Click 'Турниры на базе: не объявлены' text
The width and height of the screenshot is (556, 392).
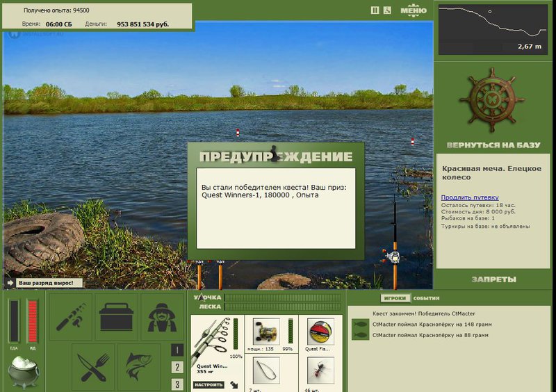[485, 226]
